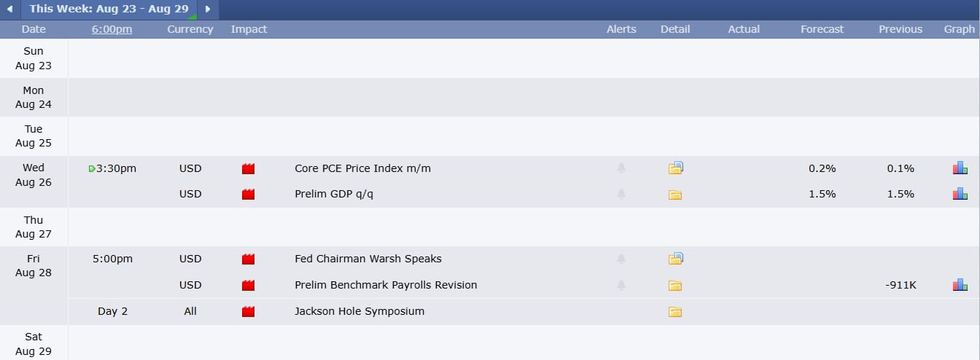
Task: Toggle alert bell for Core PCE Price Index
Action: 621,168
